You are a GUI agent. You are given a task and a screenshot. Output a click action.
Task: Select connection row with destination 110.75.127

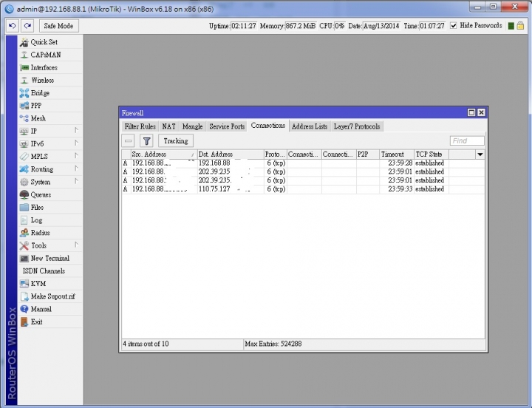(x=303, y=189)
